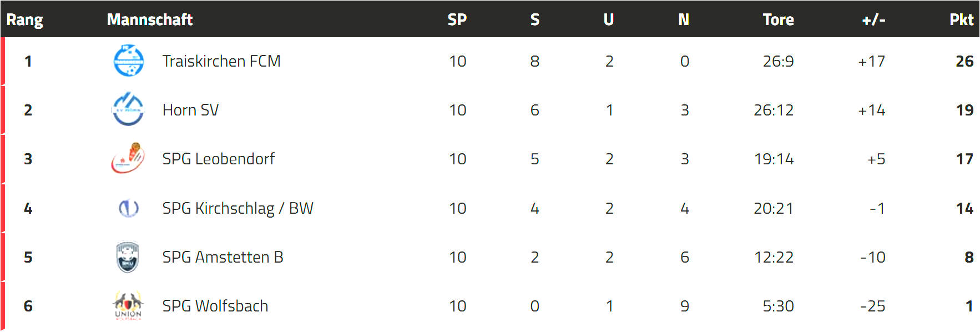The image size is (980, 332).
Task: Sort table by Mannschaft header
Action: [150, 19]
